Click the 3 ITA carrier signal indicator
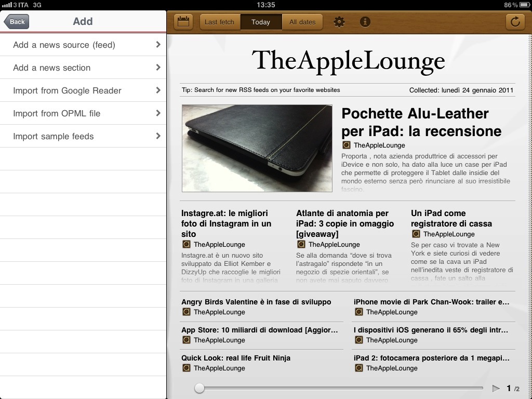 click(x=15, y=5)
